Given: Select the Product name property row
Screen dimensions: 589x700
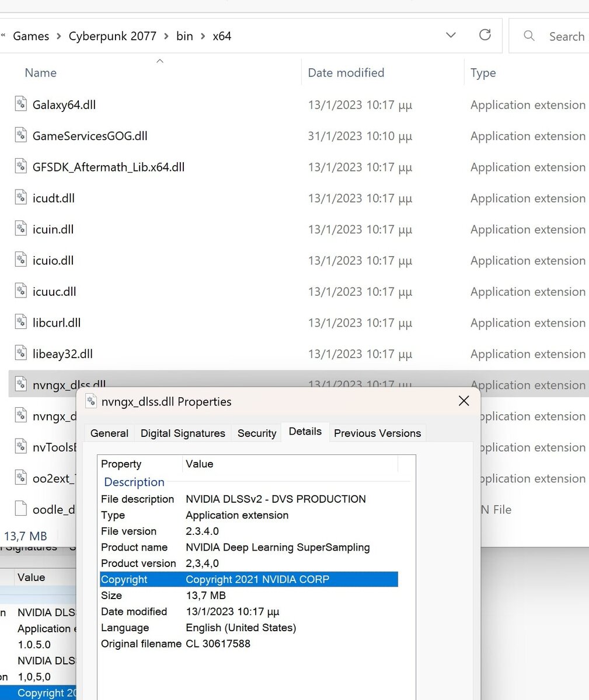Looking at the screenshot, I should pyautogui.click(x=249, y=547).
